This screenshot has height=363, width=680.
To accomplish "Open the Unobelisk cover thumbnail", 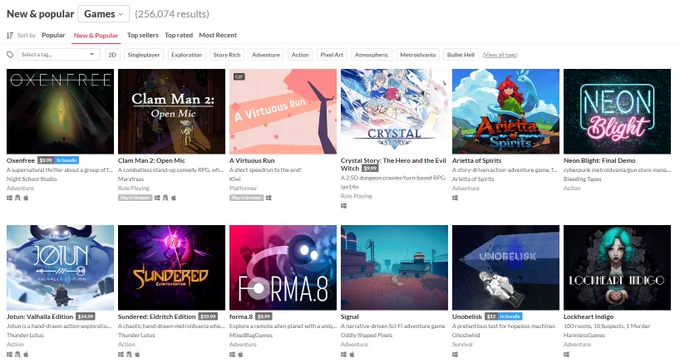I will (506, 268).
